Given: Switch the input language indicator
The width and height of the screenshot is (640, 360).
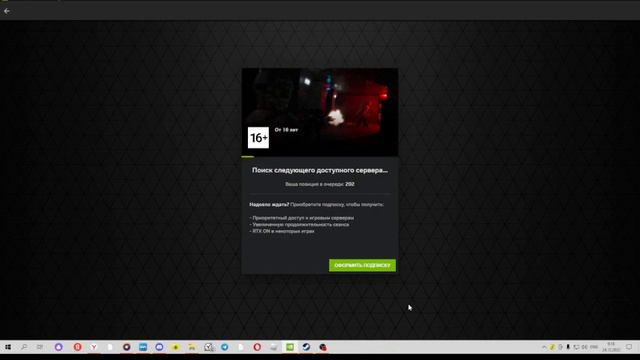Looking at the screenshot, I should coord(594,347).
